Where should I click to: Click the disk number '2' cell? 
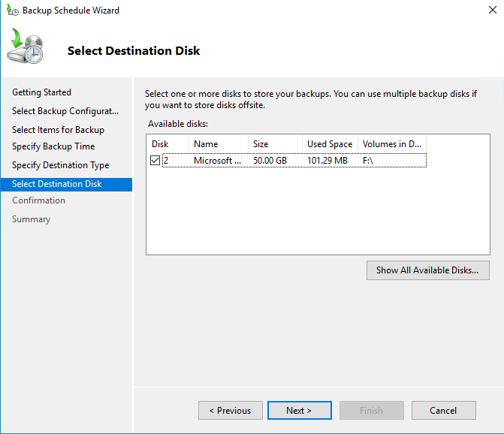coord(166,160)
